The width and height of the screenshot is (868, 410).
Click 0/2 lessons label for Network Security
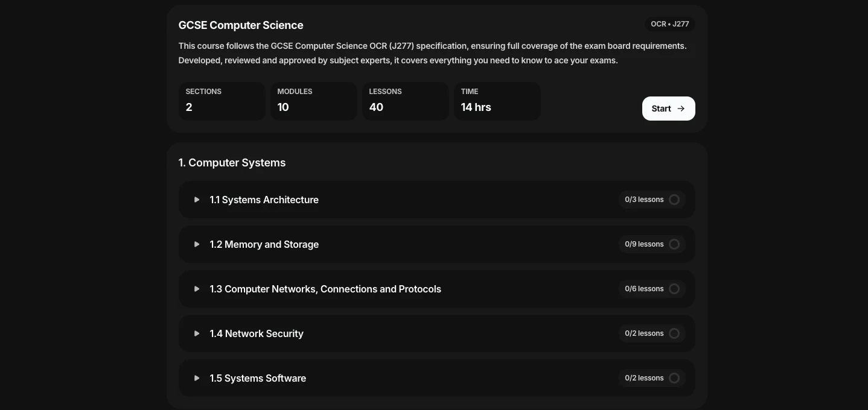coord(644,333)
